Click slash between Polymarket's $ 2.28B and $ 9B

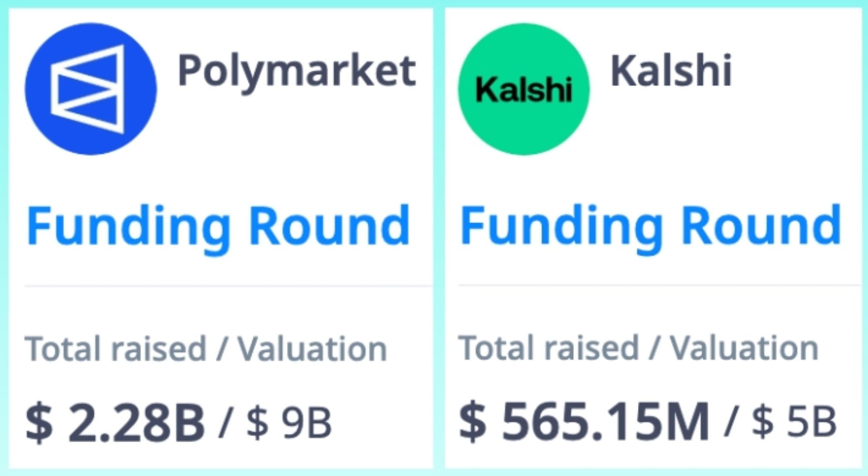(224, 422)
